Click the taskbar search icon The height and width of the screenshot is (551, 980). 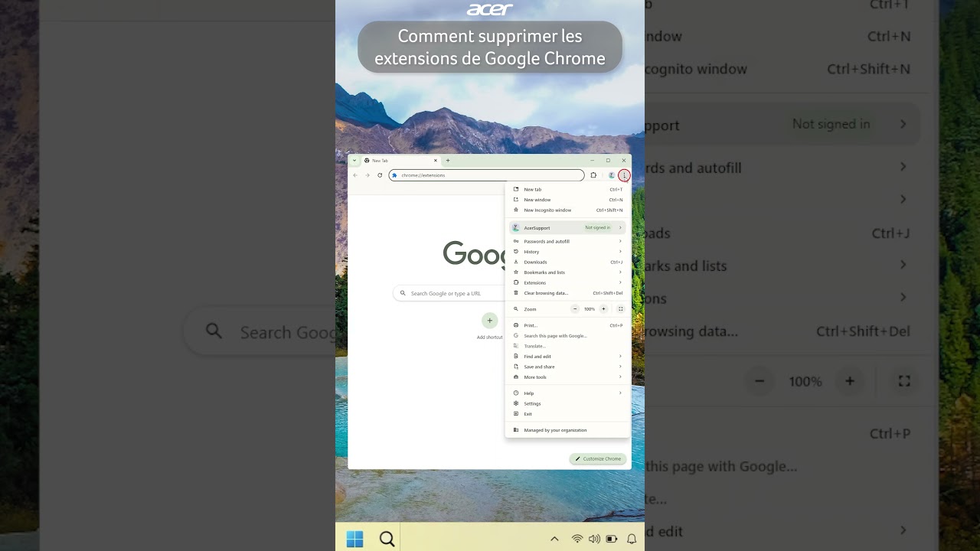(x=387, y=538)
